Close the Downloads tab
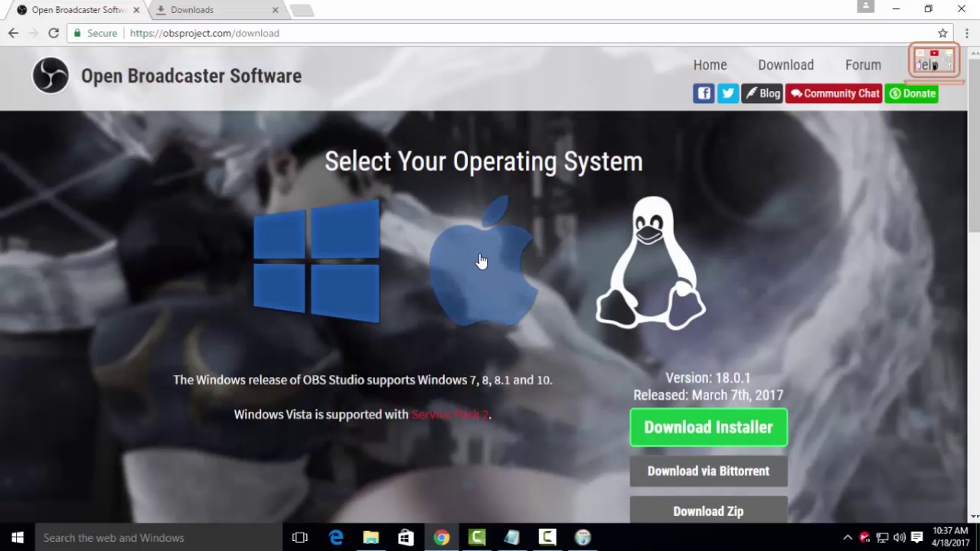This screenshot has height=551, width=980. tap(275, 10)
